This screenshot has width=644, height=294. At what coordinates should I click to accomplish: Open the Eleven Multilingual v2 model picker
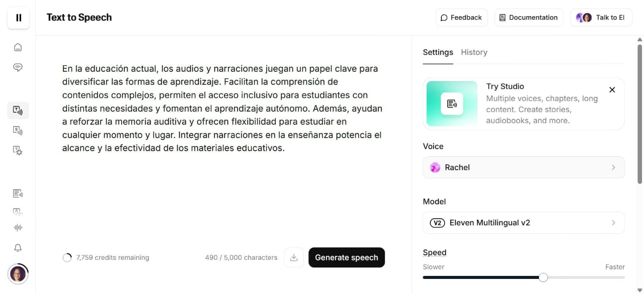pos(523,223)
